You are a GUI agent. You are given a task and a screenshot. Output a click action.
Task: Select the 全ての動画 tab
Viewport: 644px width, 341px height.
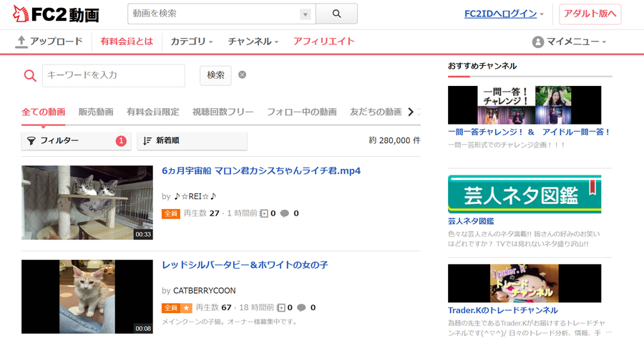tap(43, 112)
